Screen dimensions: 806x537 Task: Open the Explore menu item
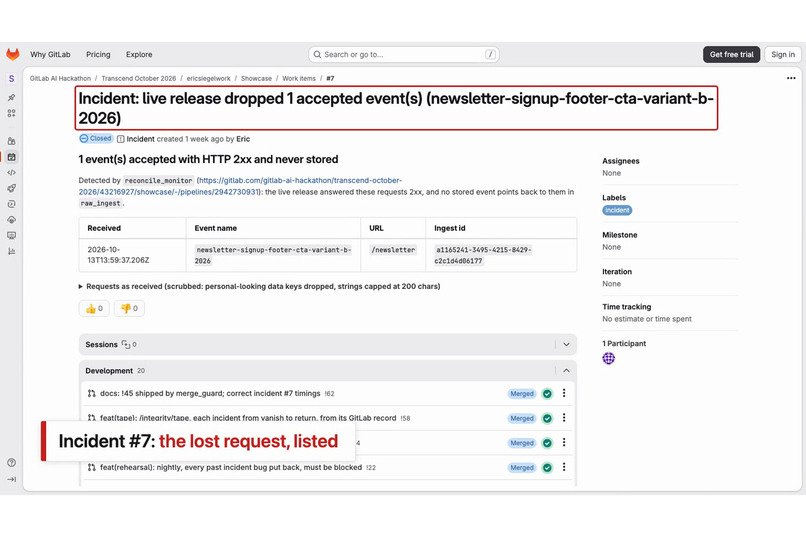139,54
